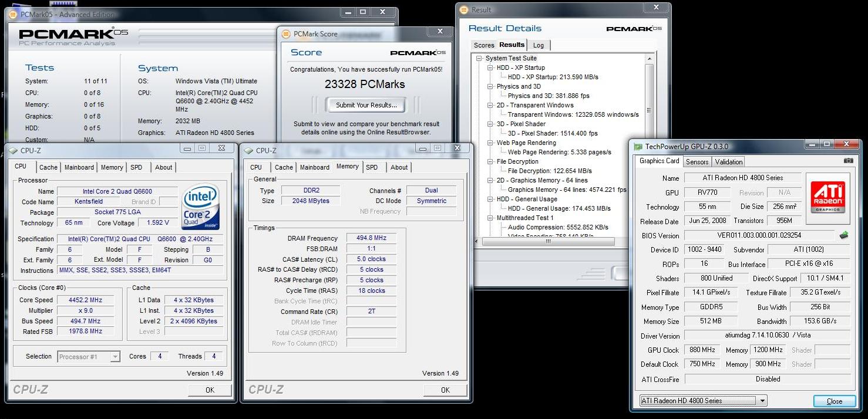Click the Result tree horizontal scrollbar thumb
This screenshot has width=868, height=419.
click(x=548, y=241)
